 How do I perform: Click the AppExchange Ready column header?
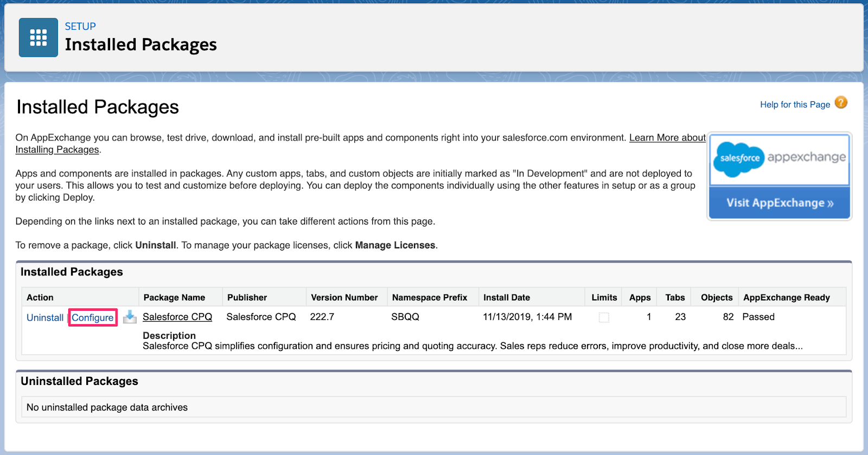[x=787, y=297]
